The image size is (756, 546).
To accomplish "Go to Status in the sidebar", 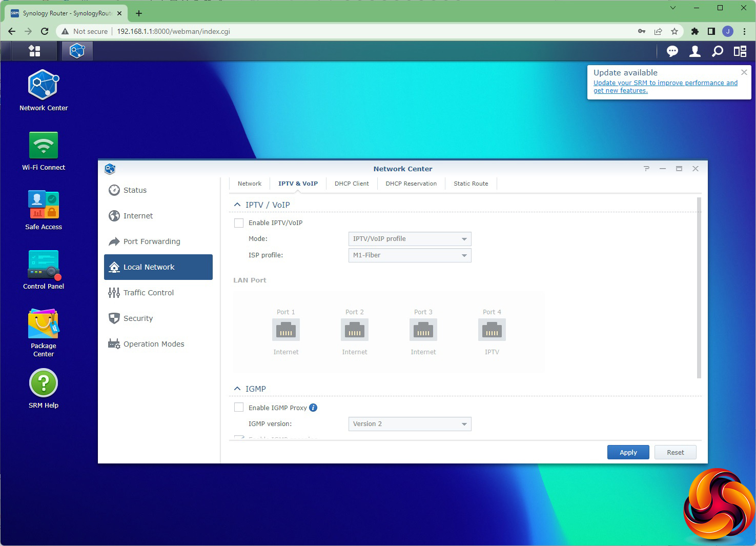I will pyautogui.click(x=158, y=190).
